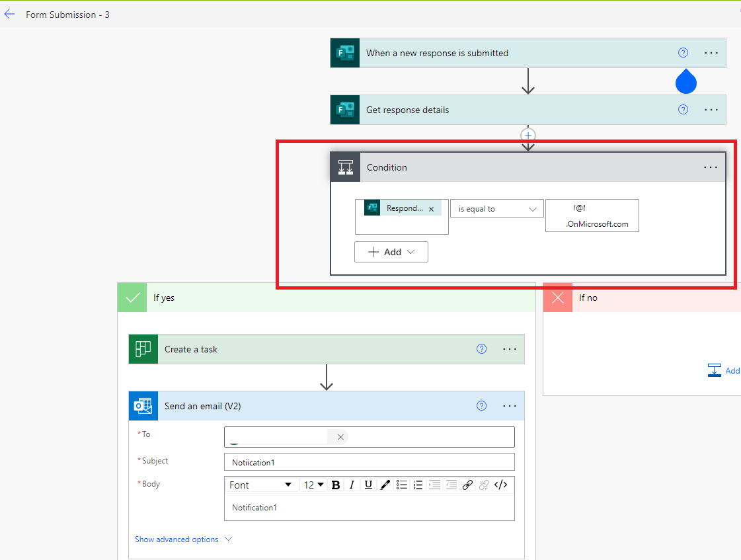
Task: Go back using the blue left arrow
Action: [x=9, y=14]
